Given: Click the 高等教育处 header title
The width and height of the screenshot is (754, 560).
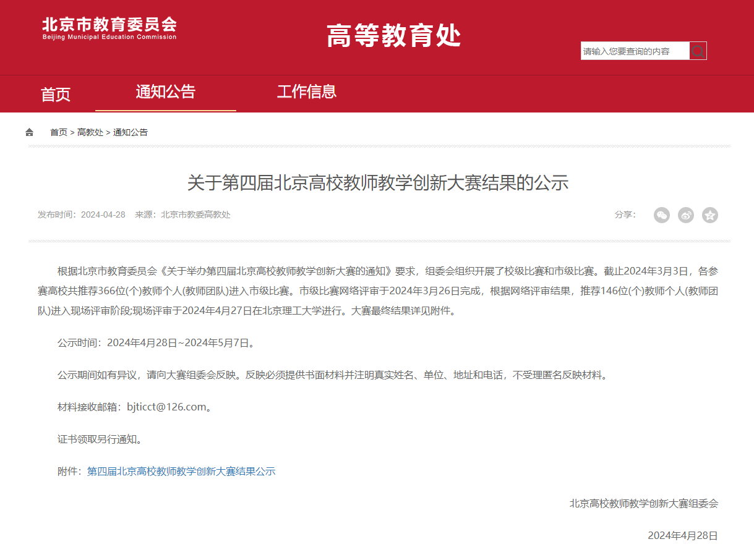Looking at the screenshot, I should pyautogui.click(x=394, y=36).
